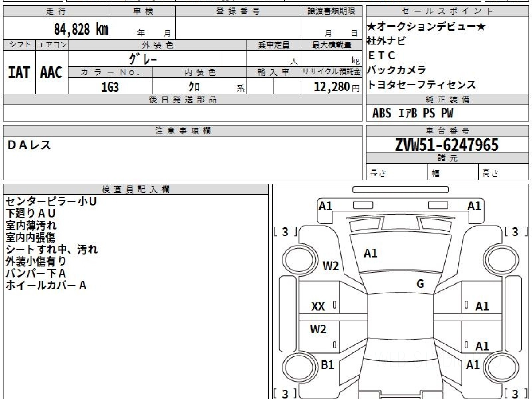The image size is (532, 399).
Task: Click the 車検 header cell
Action: [143, 12]
